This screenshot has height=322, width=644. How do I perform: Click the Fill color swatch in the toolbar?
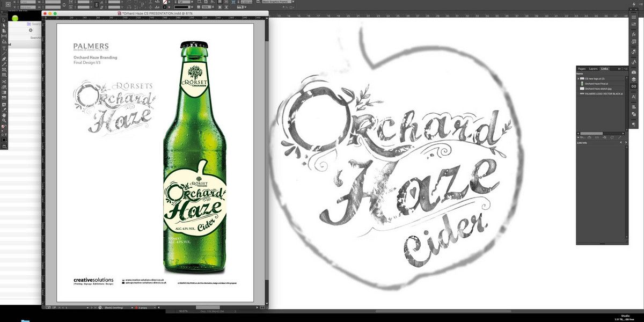tap(3, 126)
